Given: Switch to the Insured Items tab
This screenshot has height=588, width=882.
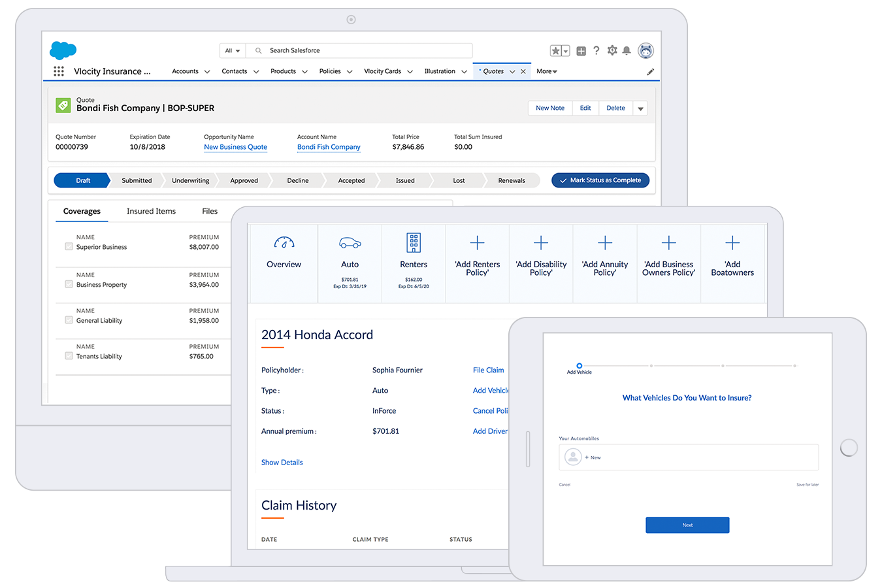Looking at the screenshot, I should coord(151,211).
